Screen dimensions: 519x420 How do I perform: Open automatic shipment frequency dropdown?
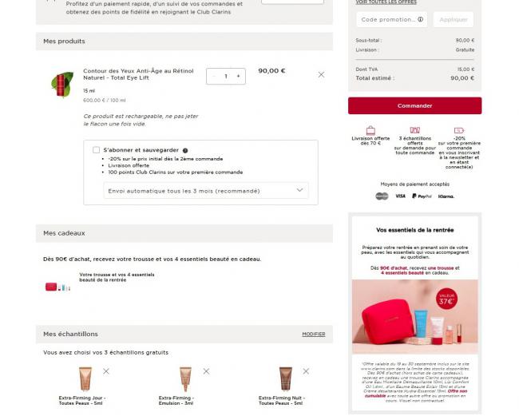206,191
